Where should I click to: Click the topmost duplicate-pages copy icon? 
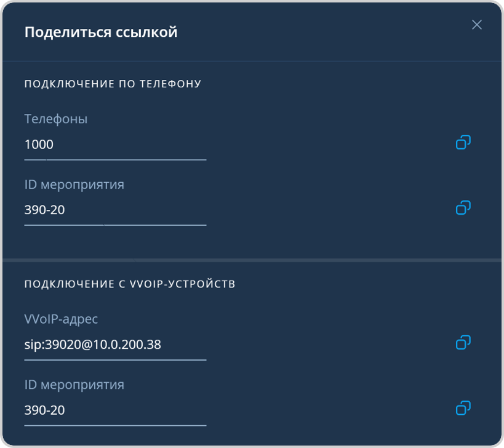[463, 142]
